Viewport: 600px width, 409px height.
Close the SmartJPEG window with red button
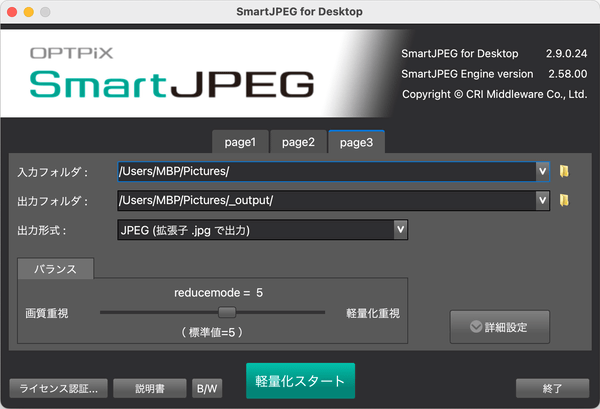pos(12,12)
